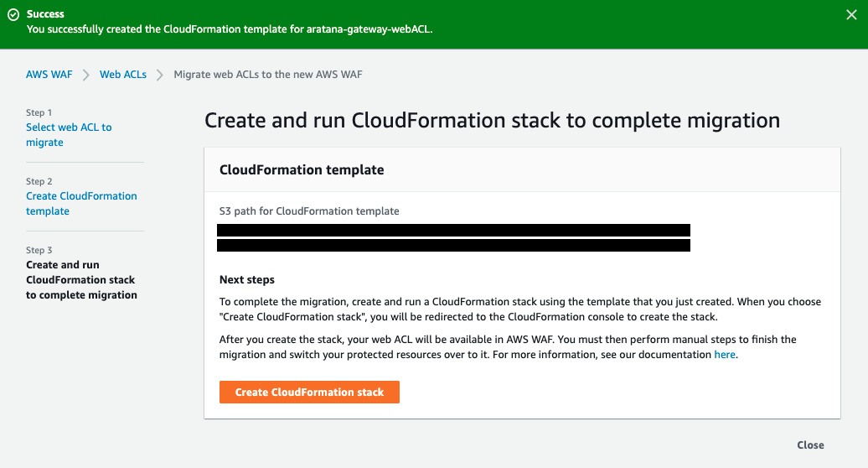868x468 pixels.
Task: Click the current Step 3 sidebar entry
Action: click(80, 280)
